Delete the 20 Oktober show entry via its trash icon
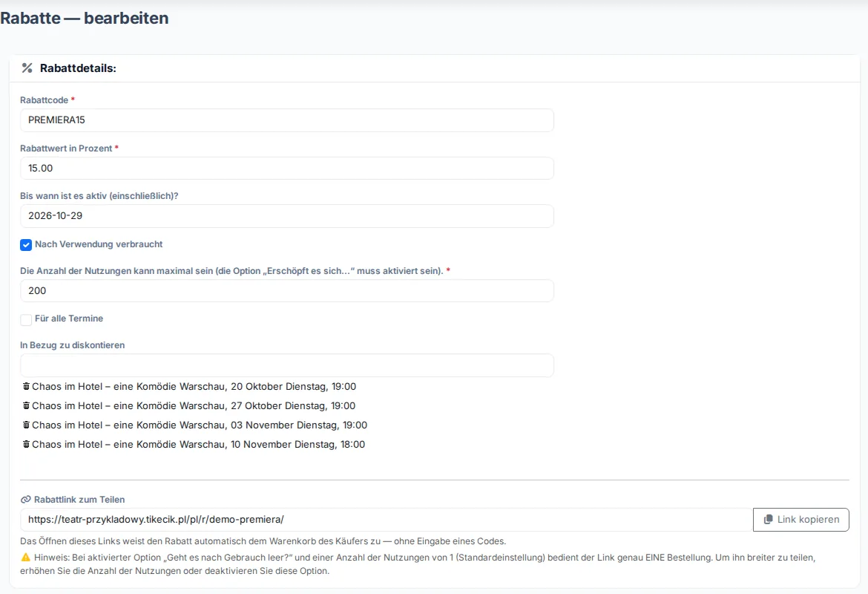This screenshot has height=594, width=868. [x=26, y=386]
